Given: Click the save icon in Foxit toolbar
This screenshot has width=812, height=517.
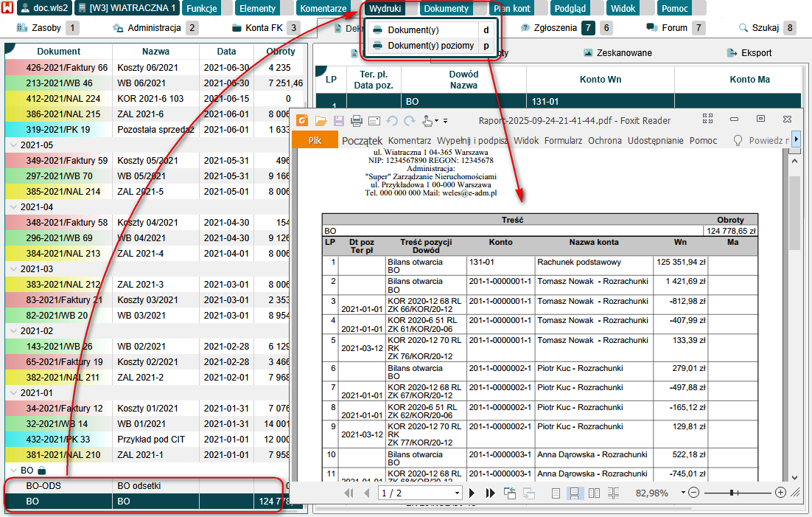Looking at the screenshot, I should pos(338,121).
